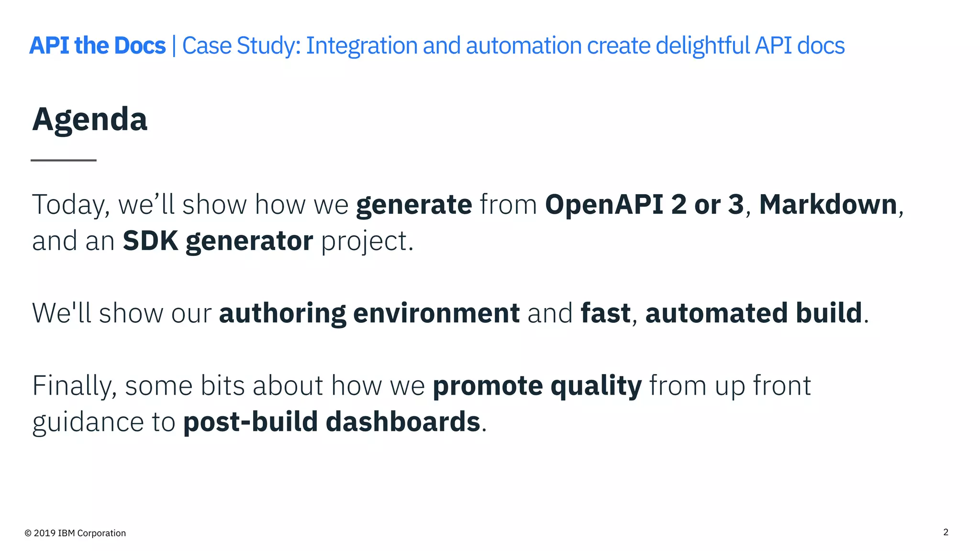Select the bold word "Markdown"
The image size is (980, 551).
pyautogui.click(x=828, y=205)
